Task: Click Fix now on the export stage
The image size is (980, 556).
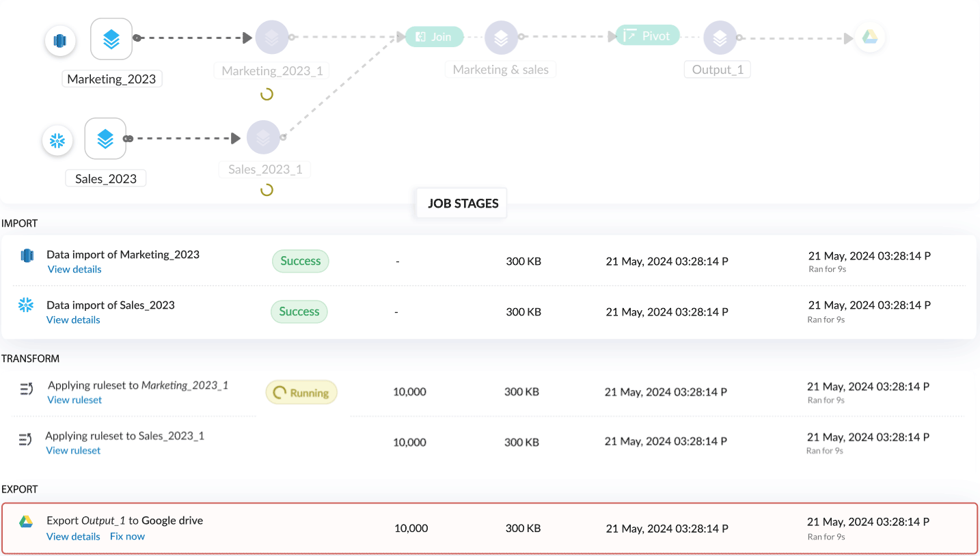Action: pos(127,536)
